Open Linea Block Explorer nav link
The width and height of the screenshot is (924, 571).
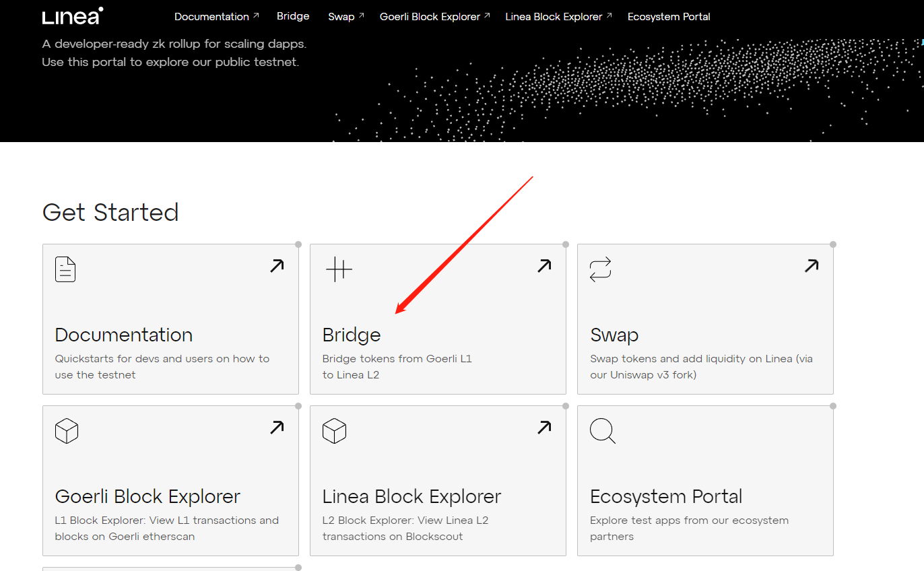[558, 16]
